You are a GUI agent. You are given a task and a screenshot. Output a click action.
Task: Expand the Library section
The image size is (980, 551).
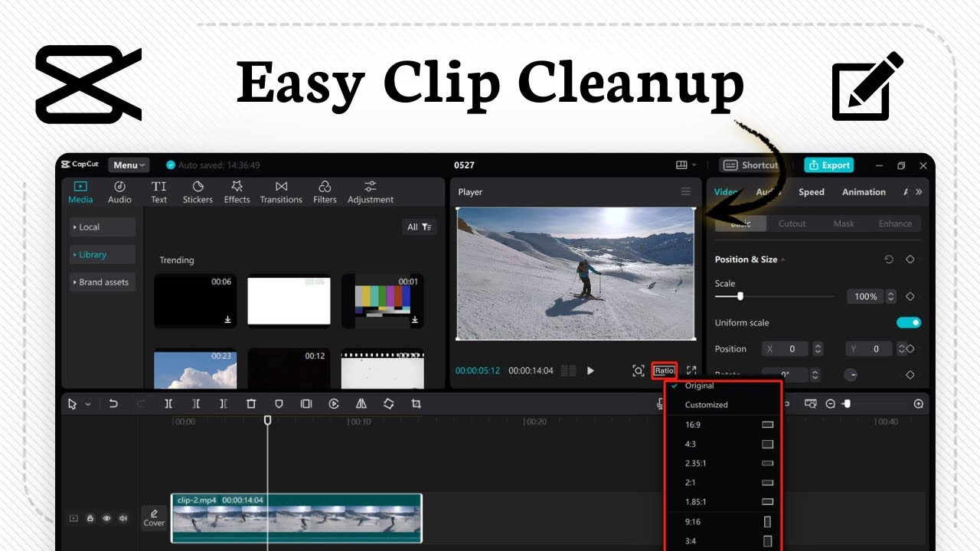coord(103,255)
